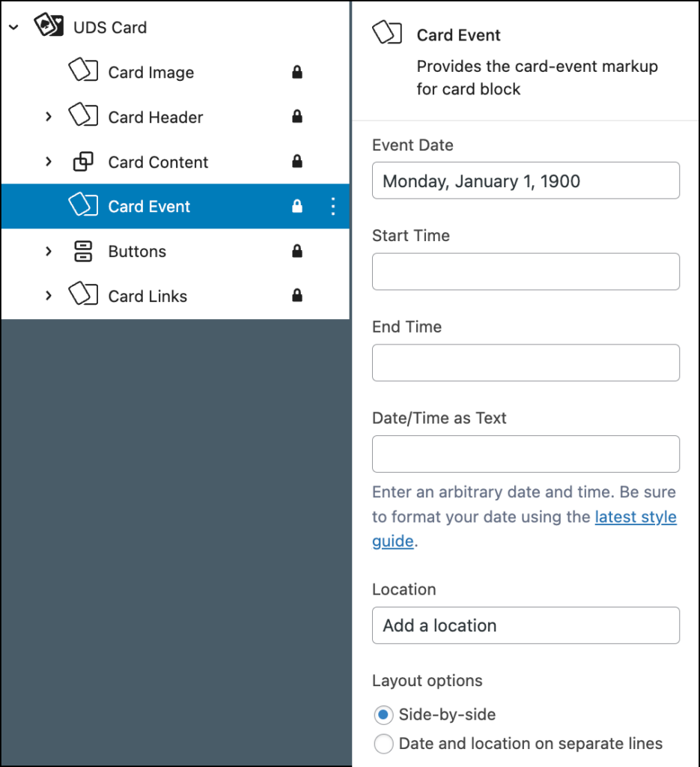The height and width of the screenshot is (767, 700).
Task: Collapse the UDS Card tree
Action: 13,28
